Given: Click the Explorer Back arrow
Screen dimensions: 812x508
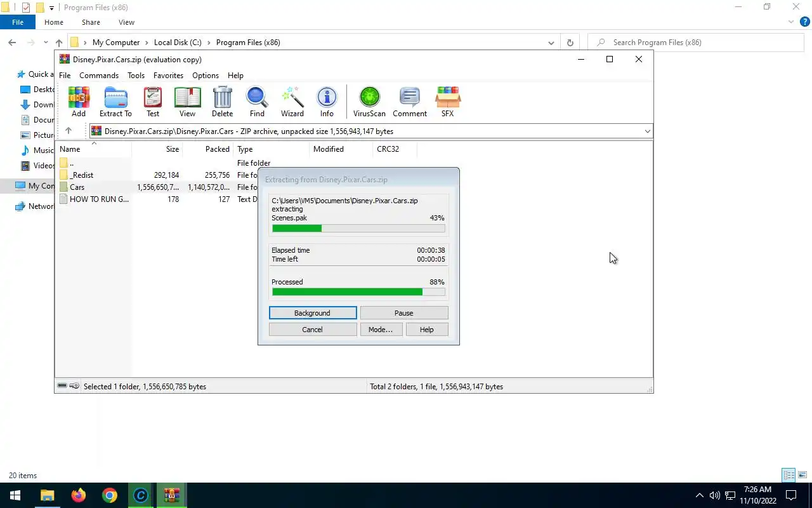Looking at the screenshot, I should pyautogui.click(x=12, y=43).
